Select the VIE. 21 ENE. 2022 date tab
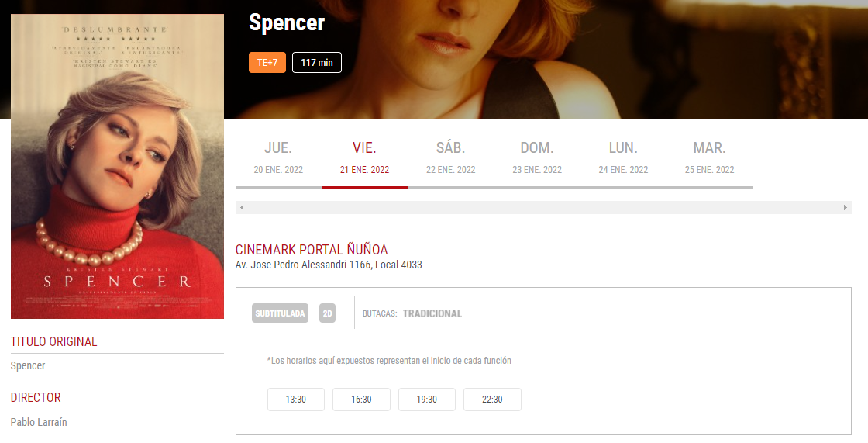 pos(364,158)
